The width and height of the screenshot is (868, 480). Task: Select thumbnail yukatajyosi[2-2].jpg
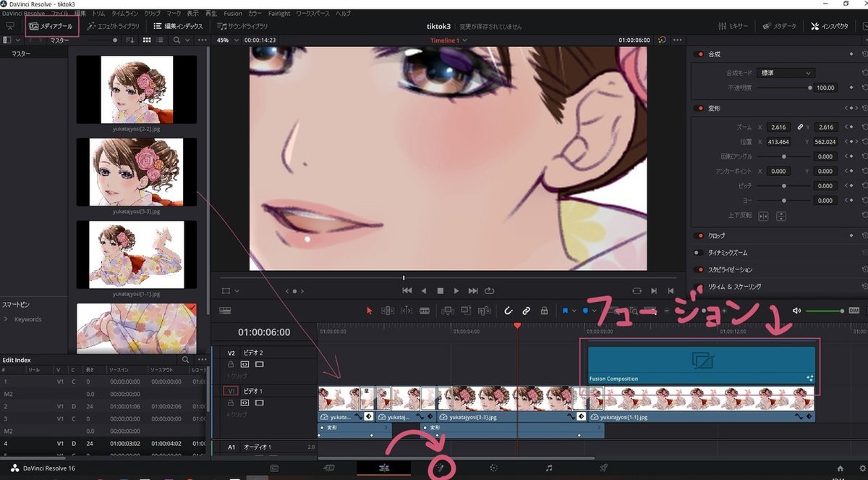[x=137, y=90]
